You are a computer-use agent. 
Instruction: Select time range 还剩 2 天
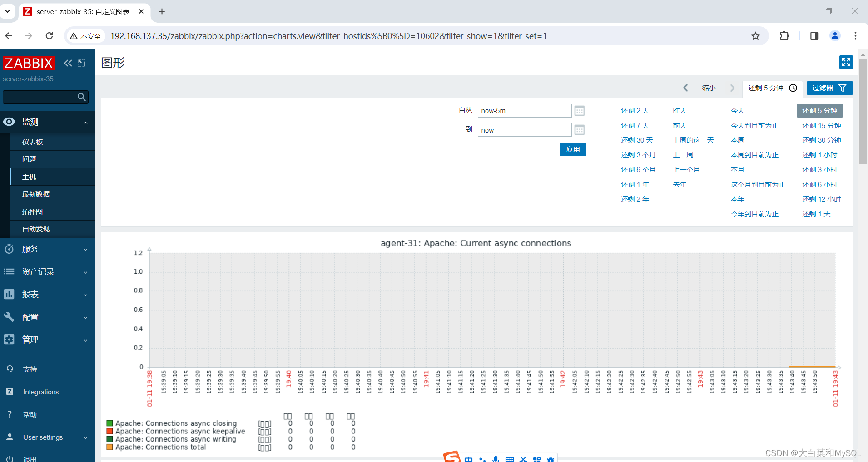[635, 111]
